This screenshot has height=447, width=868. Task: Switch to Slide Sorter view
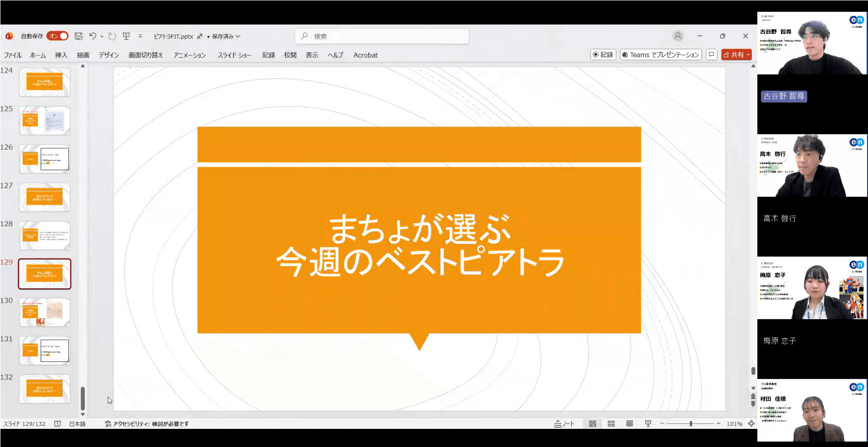click(x=611, y=423)
